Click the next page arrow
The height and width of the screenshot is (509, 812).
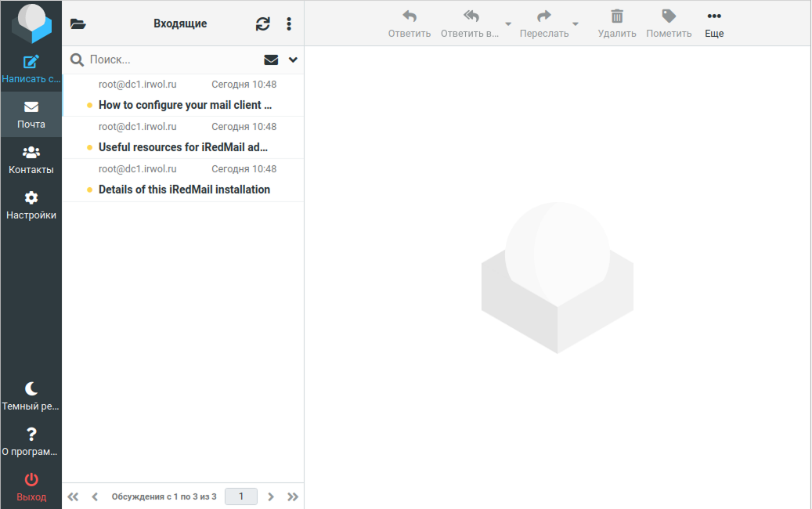[271, 496]
